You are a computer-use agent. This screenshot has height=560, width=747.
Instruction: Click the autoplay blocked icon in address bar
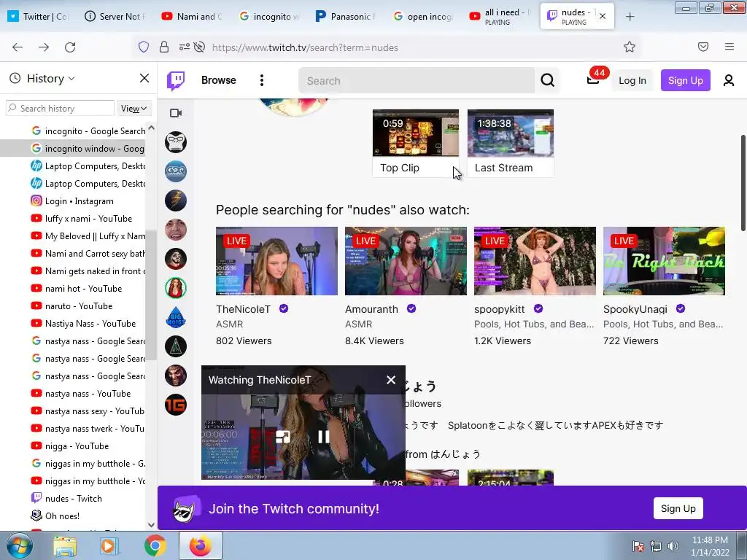click(x=200, y=47)
